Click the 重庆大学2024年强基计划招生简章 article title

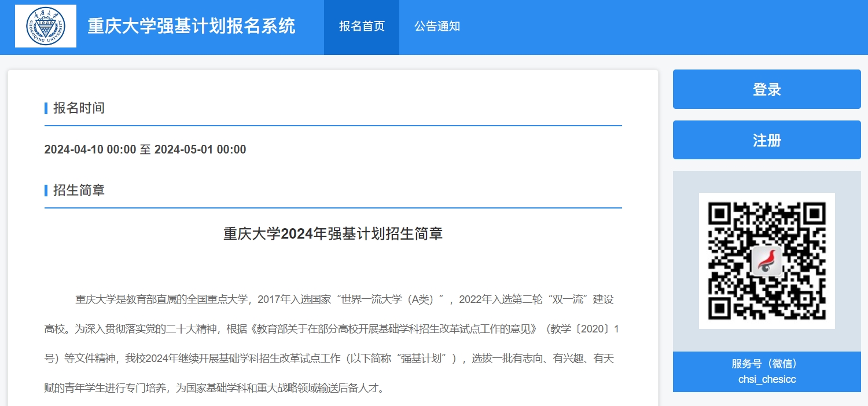[333, 233]
